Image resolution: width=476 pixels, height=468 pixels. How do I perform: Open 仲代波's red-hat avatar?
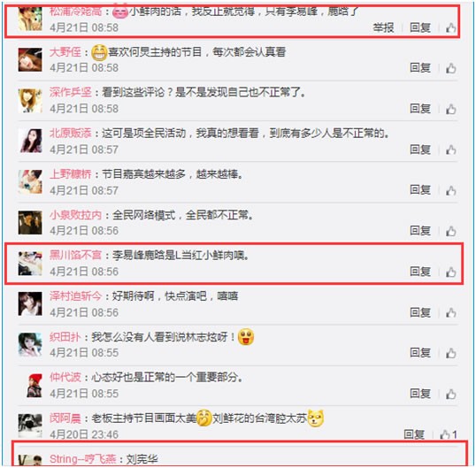[x=35, y=386]
